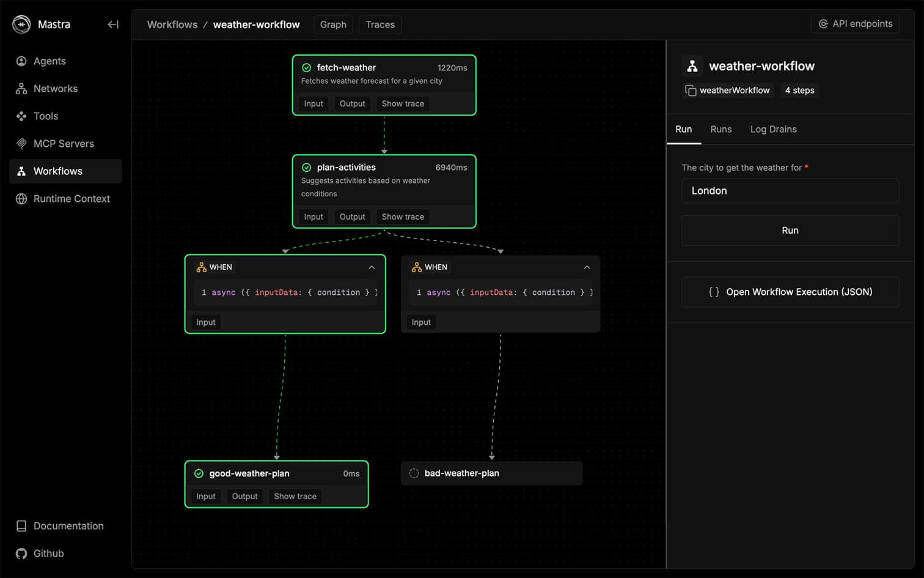
Task: Open MCP Servers page
Action: 65,144
